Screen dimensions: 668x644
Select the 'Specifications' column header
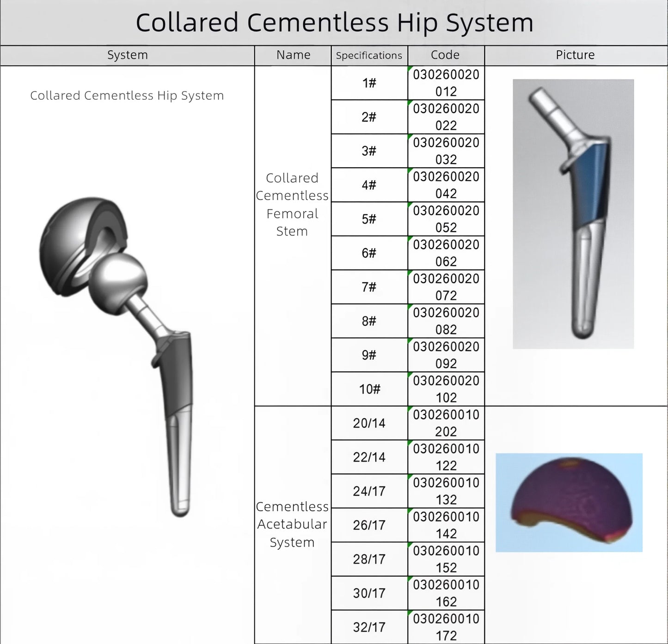(x=369, y=55)
